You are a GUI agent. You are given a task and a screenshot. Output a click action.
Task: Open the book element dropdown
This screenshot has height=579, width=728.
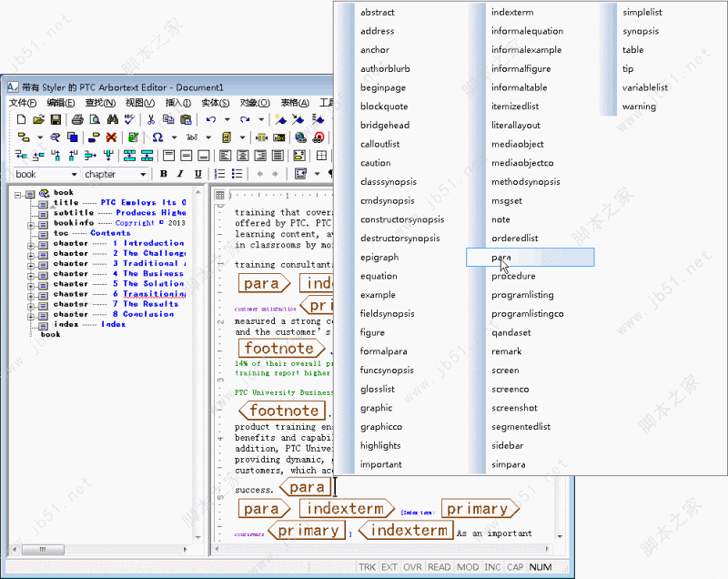[74, 175]
